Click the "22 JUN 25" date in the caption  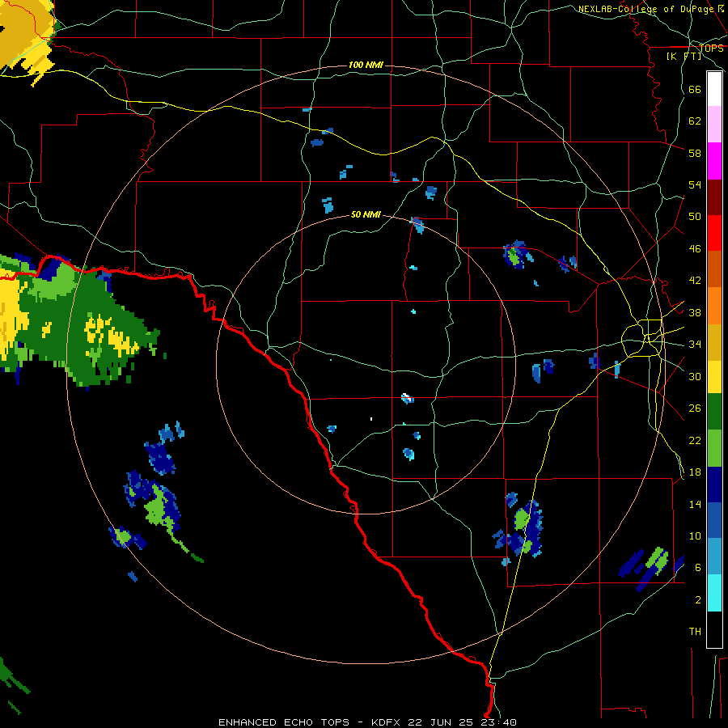coord(440,722)
